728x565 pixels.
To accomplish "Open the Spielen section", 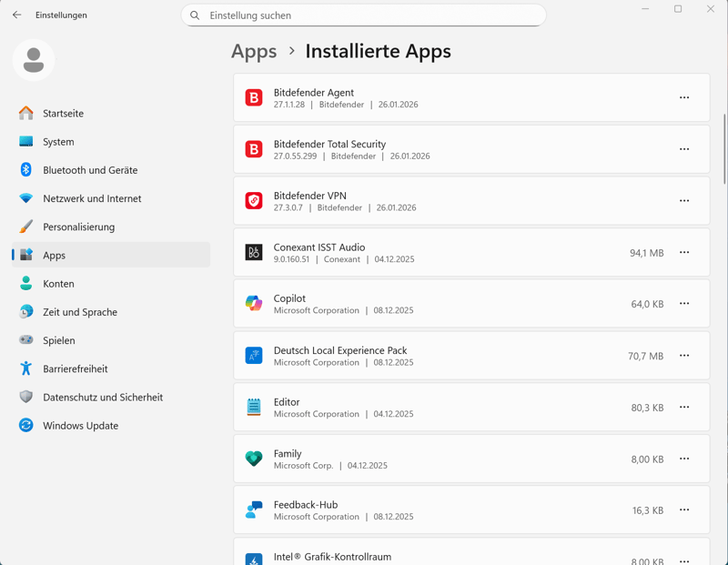I will pyautogui.click(x=111, y=340).
